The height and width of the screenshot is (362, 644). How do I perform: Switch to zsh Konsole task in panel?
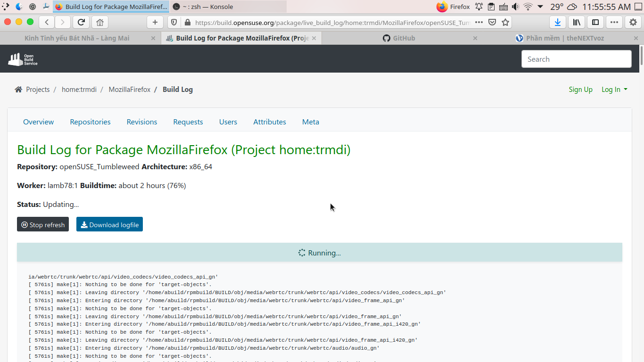[x=228, y=7]
